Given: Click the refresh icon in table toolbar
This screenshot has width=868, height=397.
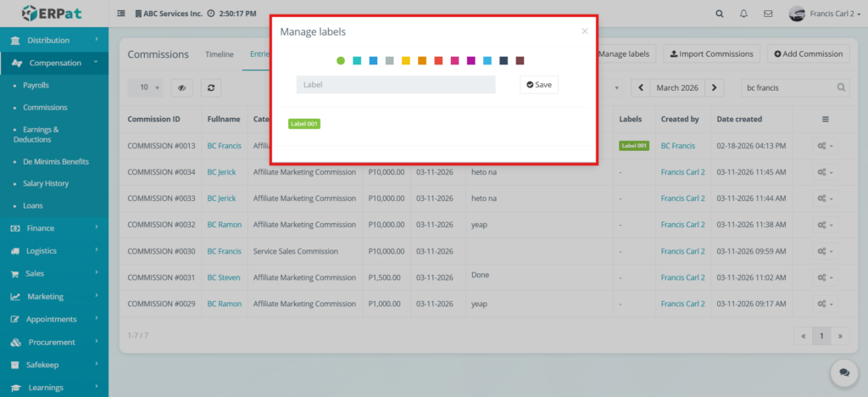Looking at the screenshot, I should [210, 87].
